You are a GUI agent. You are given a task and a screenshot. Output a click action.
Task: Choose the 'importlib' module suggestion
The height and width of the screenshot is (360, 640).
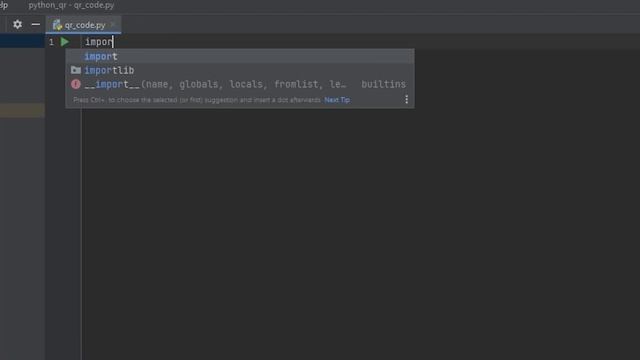click(x=240, y=70)
